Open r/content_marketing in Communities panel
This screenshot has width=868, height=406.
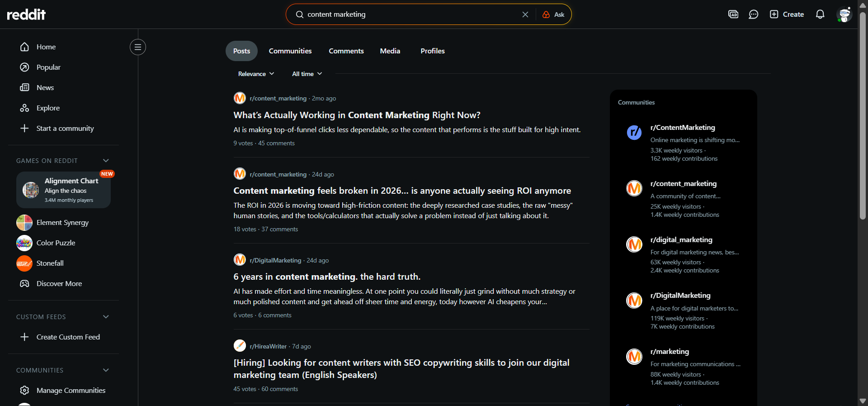[684, 184]
